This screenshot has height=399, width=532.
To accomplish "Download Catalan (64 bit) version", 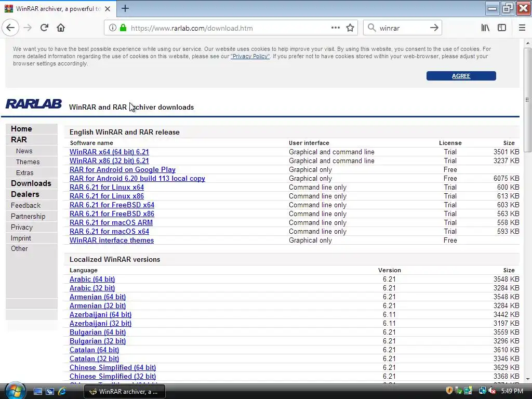I will pyautogui.click(x=95, y=350).
